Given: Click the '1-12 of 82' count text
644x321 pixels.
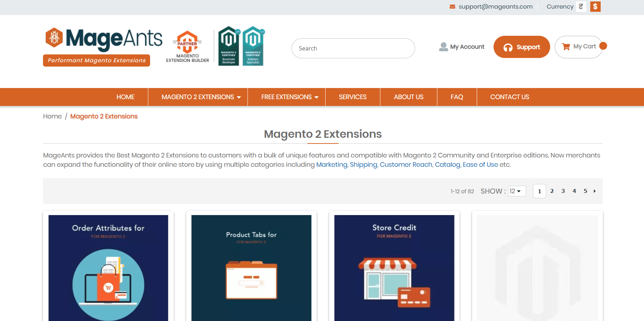Looking at the screenshot, I should (462, 191).
